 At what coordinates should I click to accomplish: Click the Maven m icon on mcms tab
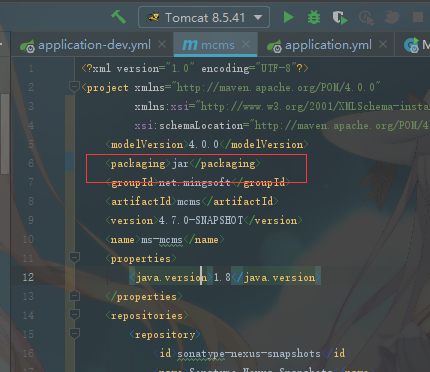pos(190,45)
